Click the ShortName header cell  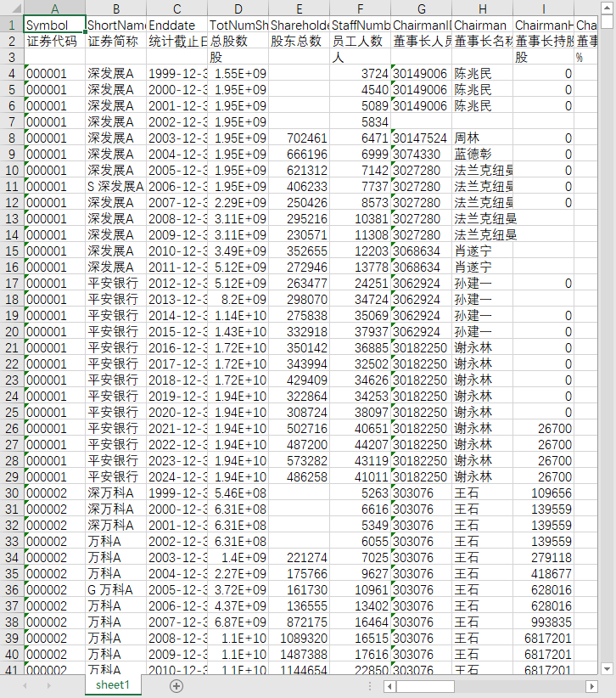[x=115, y=25]
